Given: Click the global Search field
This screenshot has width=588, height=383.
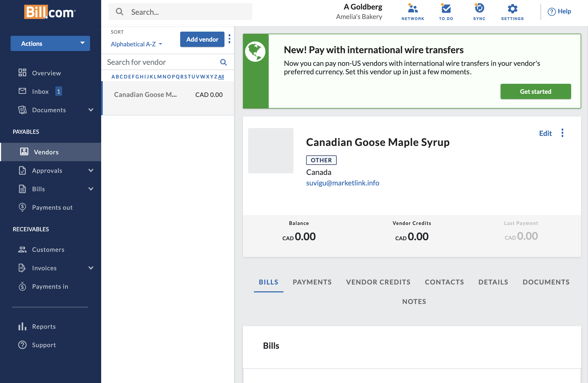Looking at the screenshot, I should coord(180,12).
